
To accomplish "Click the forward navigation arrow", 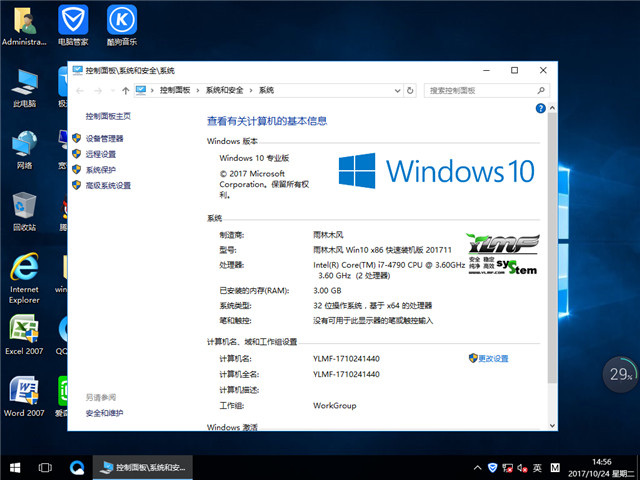I will 98,91.
